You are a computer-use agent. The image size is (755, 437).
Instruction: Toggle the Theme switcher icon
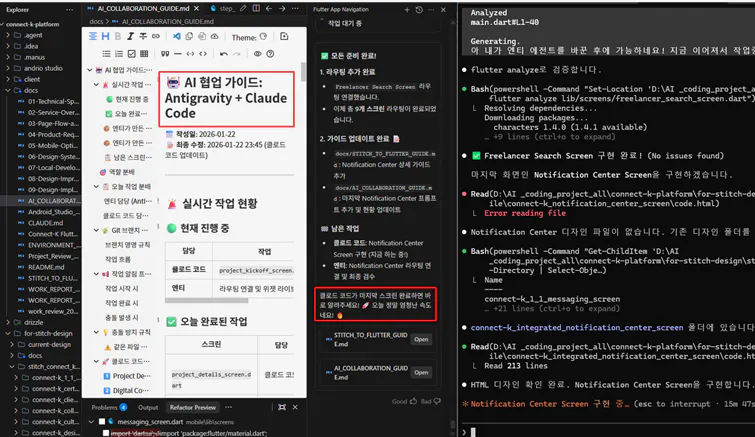click(x=263, y=37)
